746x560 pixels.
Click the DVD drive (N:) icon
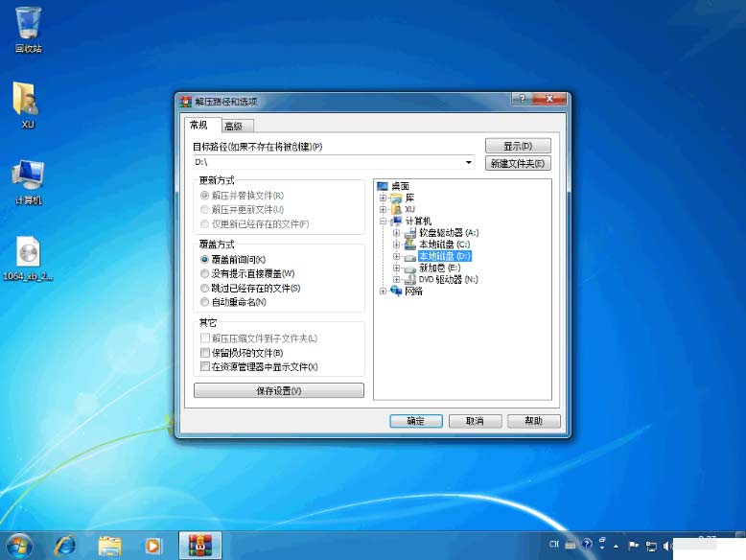coord(410,279)
